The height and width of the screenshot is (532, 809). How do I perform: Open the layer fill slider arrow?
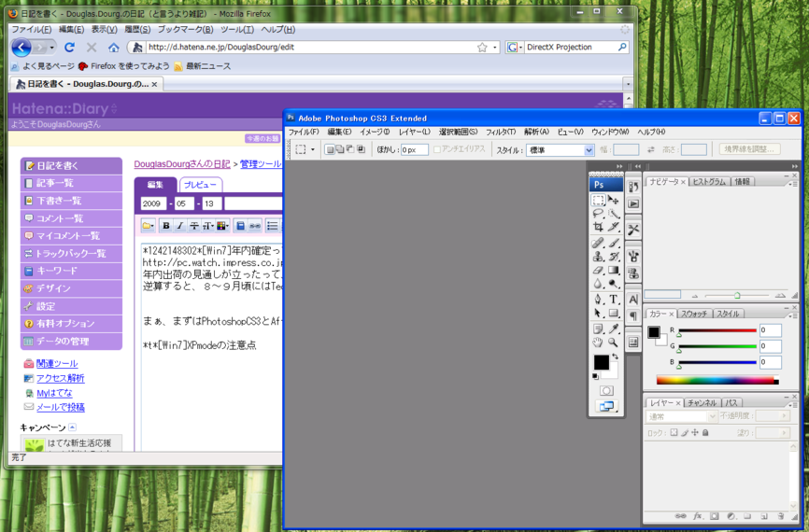click(785, 432)
